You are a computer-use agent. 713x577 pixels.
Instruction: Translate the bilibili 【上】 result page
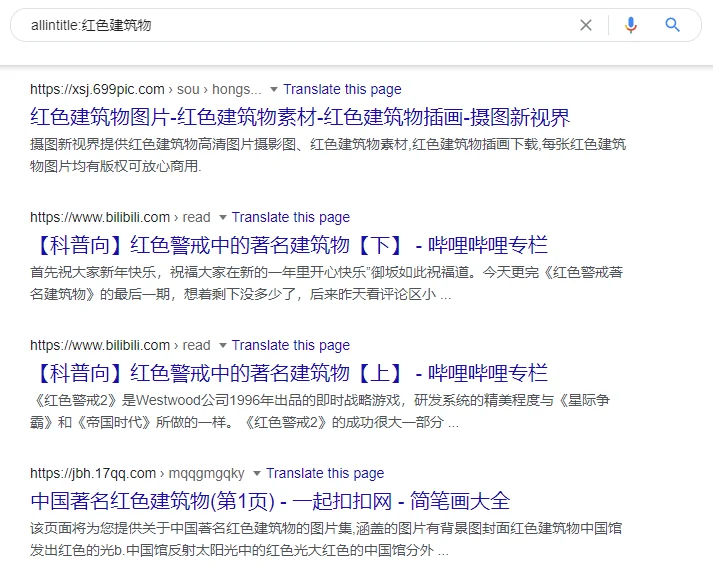tap(291, 345)
